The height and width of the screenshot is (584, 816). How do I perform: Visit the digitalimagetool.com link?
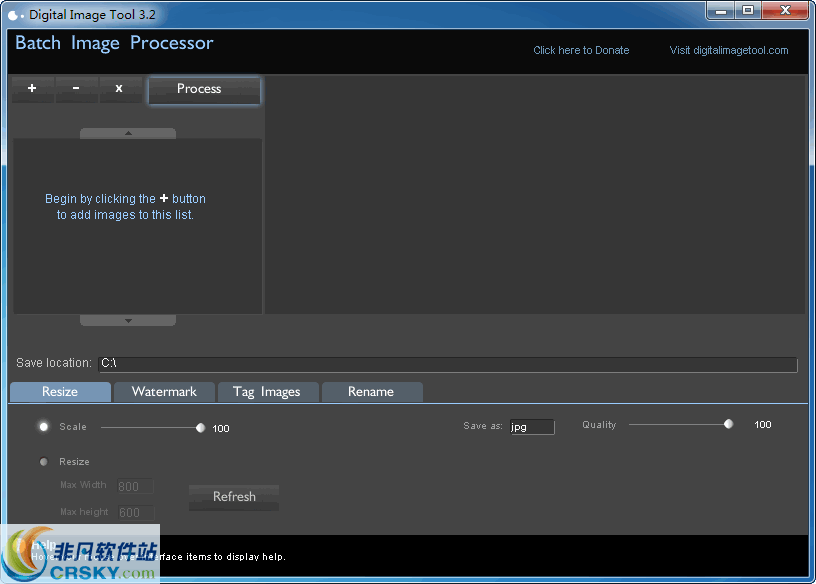click(x=728, y=50)
